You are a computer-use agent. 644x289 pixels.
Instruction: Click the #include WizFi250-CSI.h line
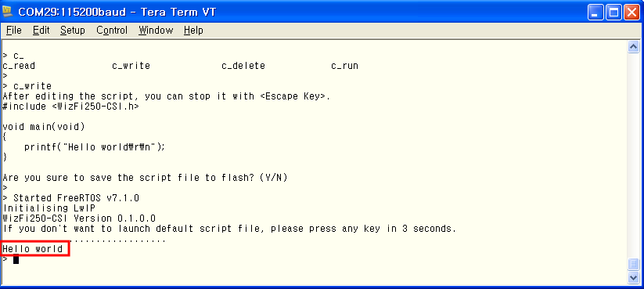tap(71, 107)
